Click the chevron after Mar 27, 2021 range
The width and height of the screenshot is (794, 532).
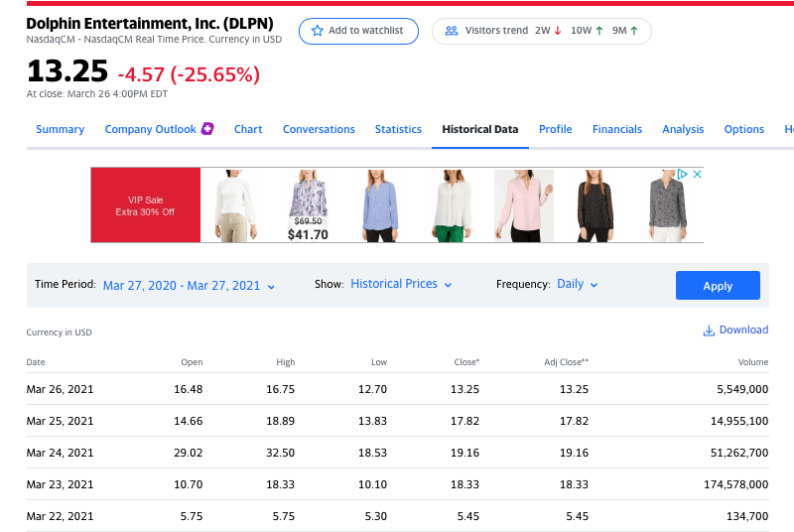pos(271,287)
